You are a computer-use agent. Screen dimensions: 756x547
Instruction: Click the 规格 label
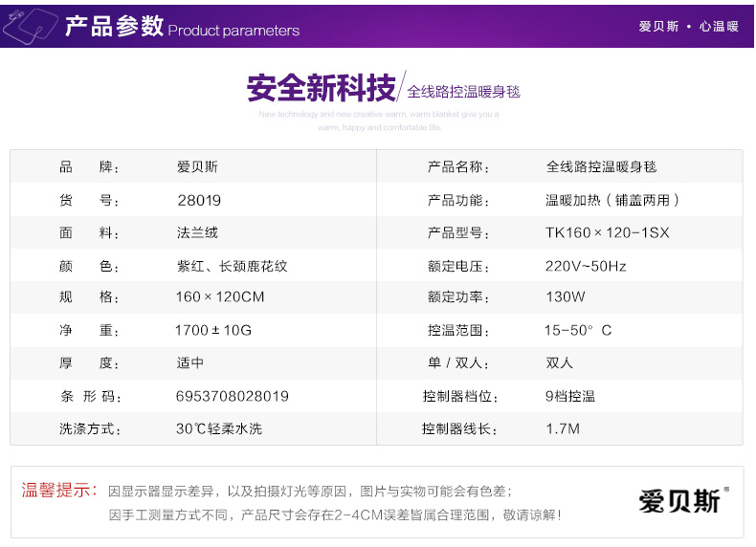(89, 296)
